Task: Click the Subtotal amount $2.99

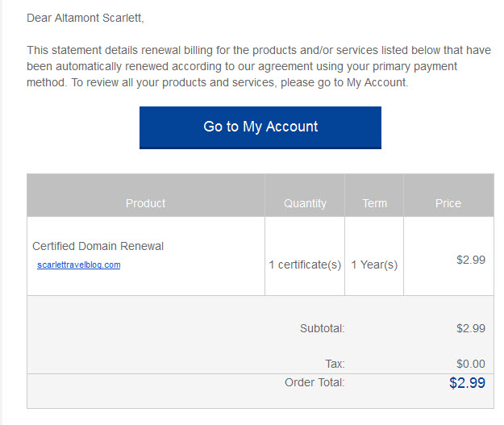Action: pos(471,328)
